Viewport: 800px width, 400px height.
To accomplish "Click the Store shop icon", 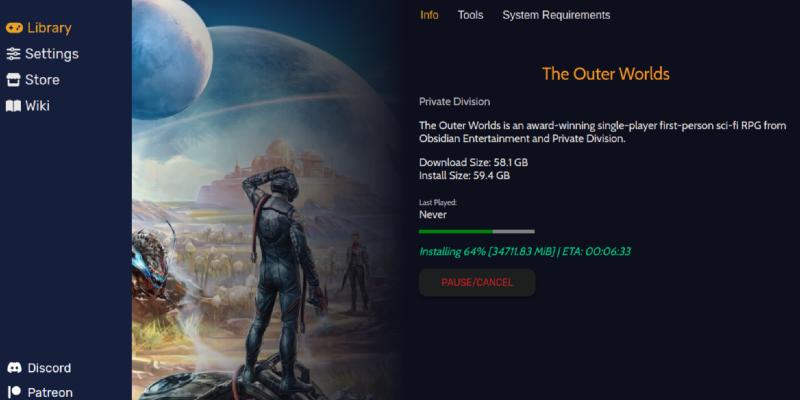I will click(x=13, y=80).
